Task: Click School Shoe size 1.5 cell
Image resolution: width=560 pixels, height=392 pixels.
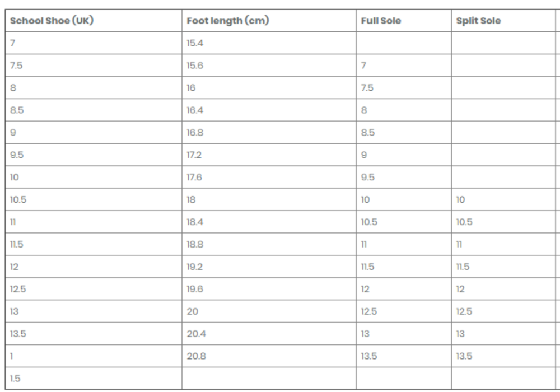Action: tap(15, 379)
